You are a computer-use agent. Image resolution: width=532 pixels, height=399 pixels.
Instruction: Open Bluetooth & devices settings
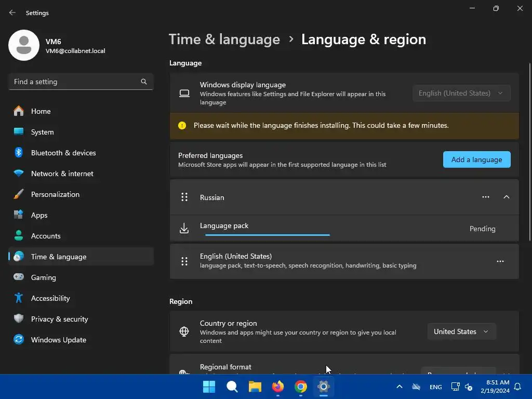[81, 153]
